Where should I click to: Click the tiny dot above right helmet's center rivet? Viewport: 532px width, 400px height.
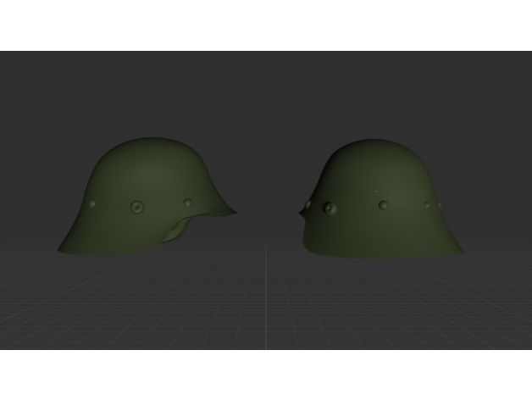coord(376,192)
